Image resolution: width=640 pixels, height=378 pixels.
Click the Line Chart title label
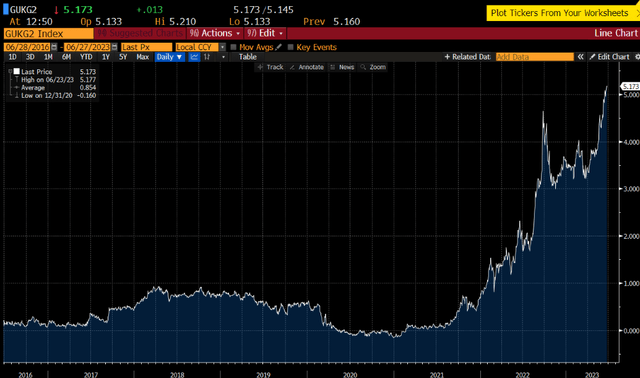point(616,33)
